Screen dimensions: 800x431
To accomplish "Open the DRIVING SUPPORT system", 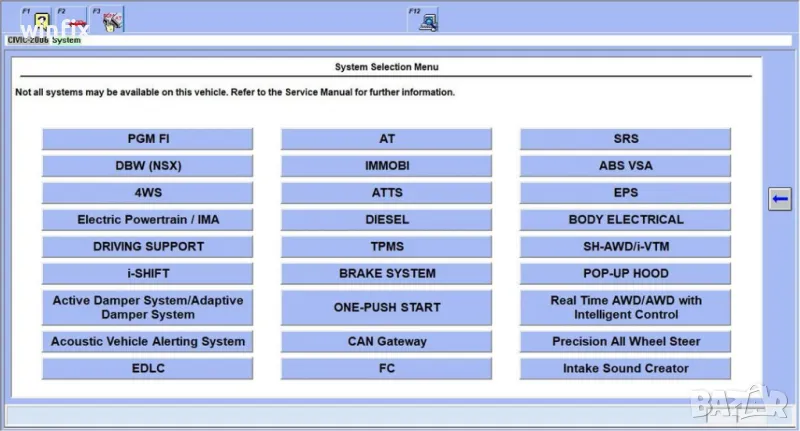I will coord(147,247).
